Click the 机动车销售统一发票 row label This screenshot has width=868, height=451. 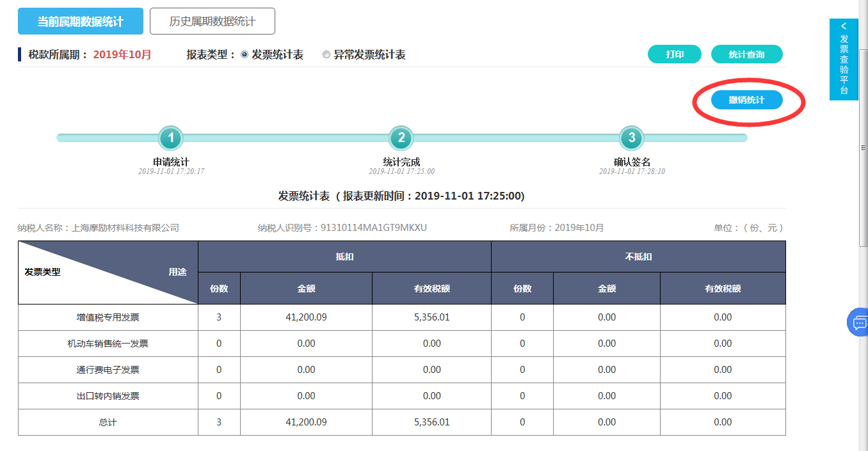[108, 344]
